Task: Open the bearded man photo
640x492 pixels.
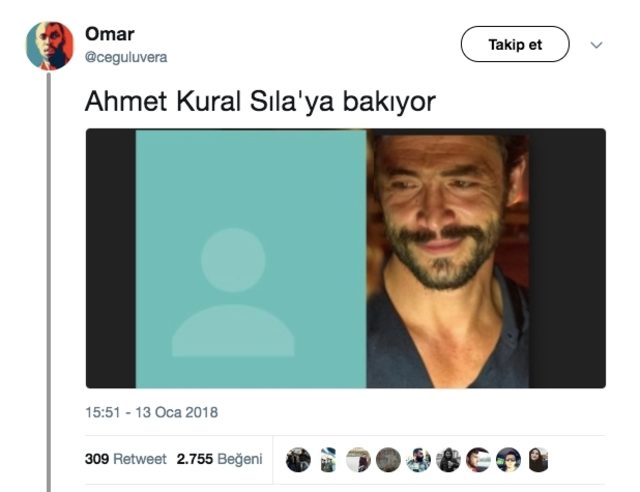Action: [x=448, y=260]
